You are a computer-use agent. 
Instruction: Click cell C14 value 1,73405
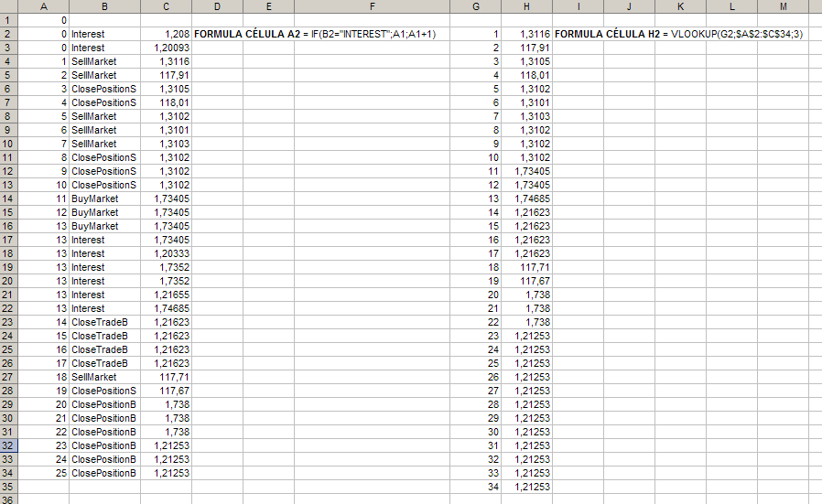pyautogui.click(x=166, y=198)
